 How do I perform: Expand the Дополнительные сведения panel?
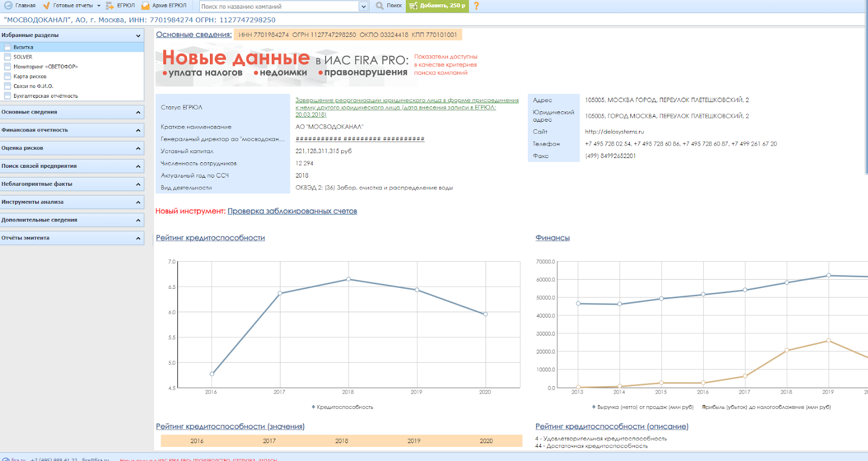click(x=72, y=220)
